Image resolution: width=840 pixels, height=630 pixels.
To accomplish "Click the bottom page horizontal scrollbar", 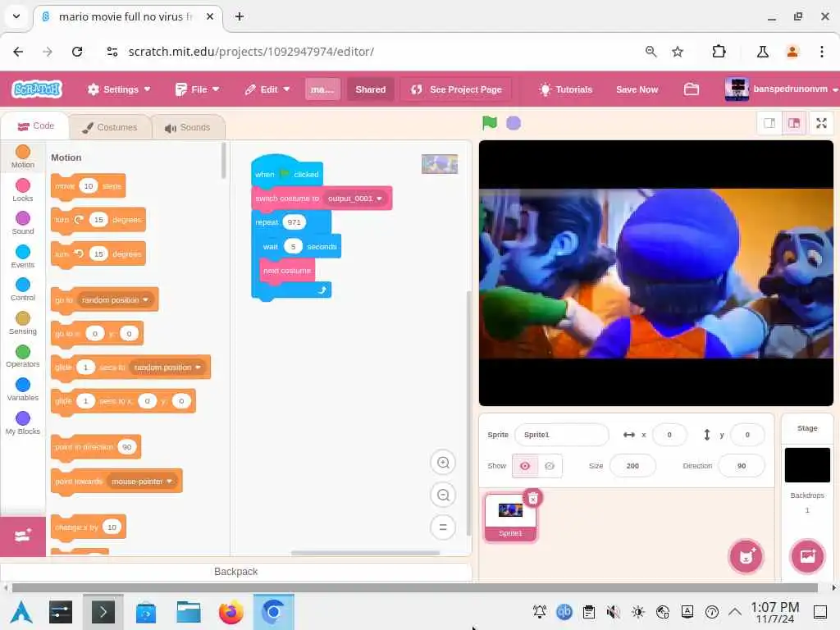I will point(414,587).
